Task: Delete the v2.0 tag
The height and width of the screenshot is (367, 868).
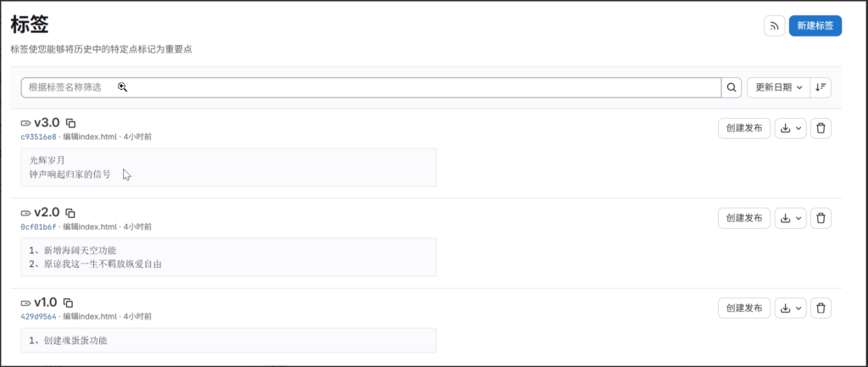Action: 821,218
